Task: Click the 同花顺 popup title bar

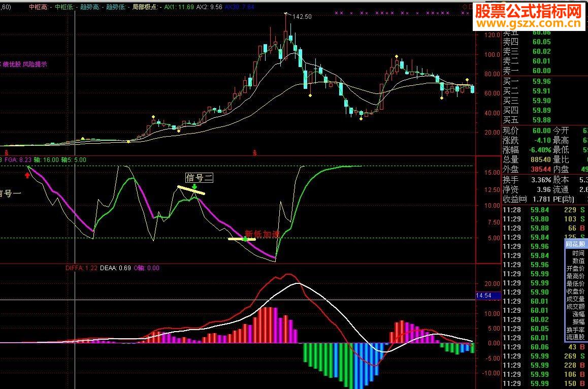Action: point(576,244)
